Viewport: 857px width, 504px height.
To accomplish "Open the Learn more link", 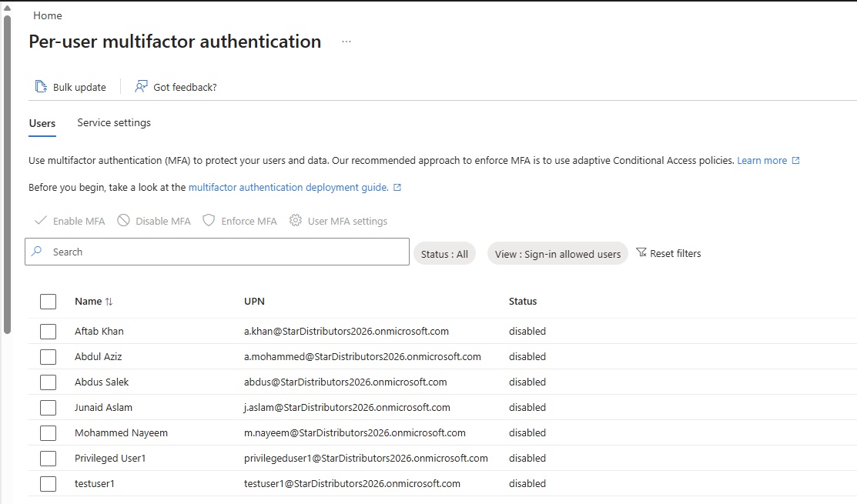I will point(762,161).
